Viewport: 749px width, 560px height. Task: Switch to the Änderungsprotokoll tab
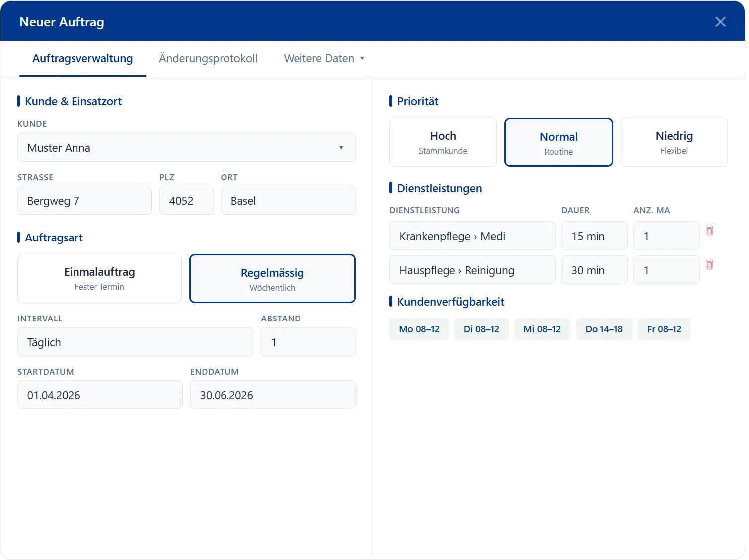point(208,59)
